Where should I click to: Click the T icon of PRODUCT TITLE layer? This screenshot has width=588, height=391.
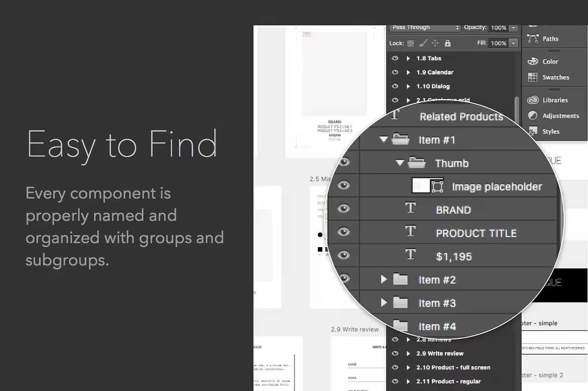pos(411,231)
